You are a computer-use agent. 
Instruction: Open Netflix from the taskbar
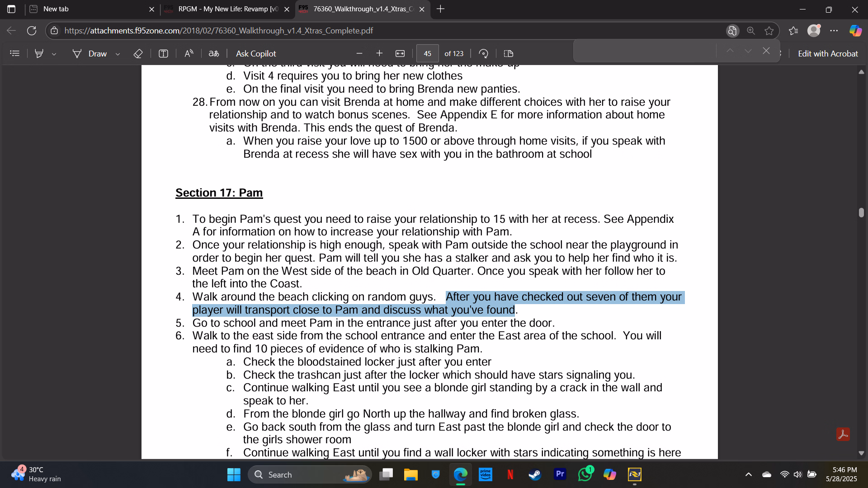pos(510,474)
